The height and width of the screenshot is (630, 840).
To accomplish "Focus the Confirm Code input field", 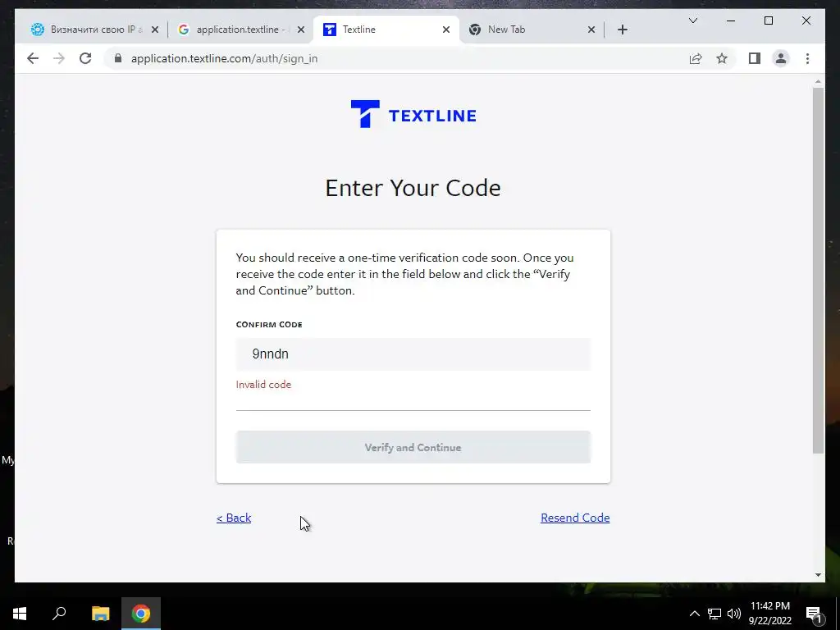I will (413, 354).
